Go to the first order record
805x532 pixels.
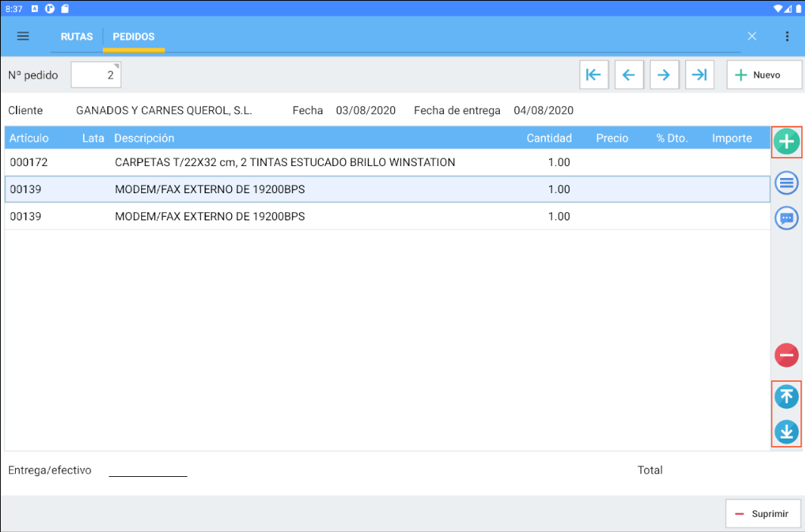[594, 75]
